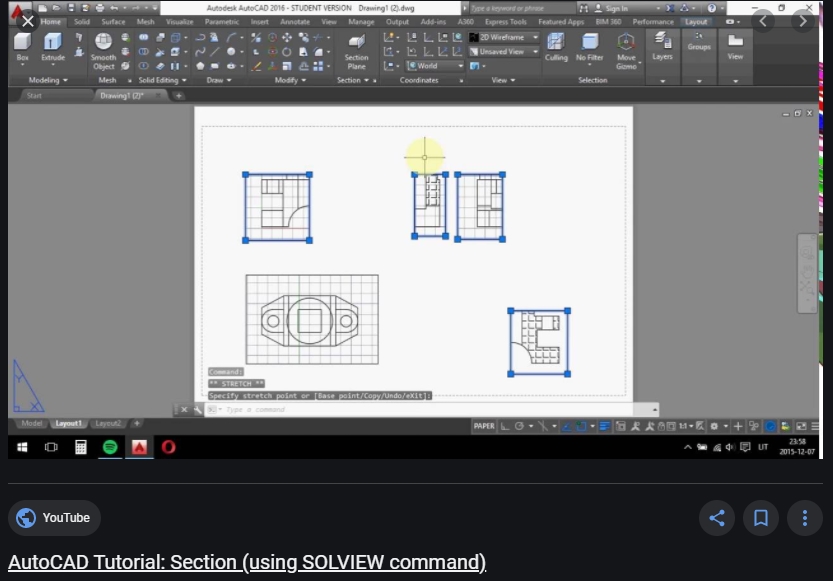The width and height of the screenshot is (833, 581).
Task: Open the 2D Wireframe visual style dropdown
Action: (x=504, y=37)
